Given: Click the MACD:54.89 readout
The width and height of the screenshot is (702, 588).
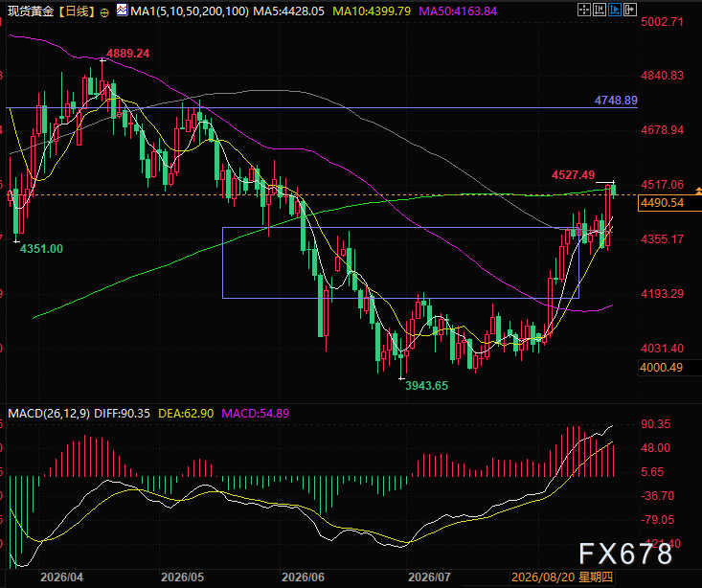Looking at the screenshot, I should [255, 414].
